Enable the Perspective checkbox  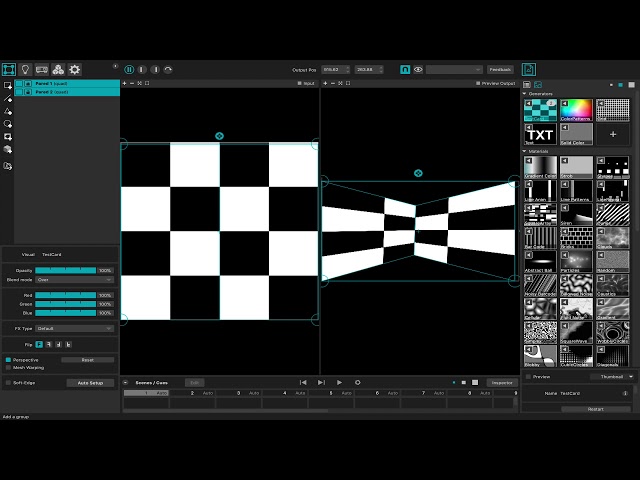[x=8, y=360]
